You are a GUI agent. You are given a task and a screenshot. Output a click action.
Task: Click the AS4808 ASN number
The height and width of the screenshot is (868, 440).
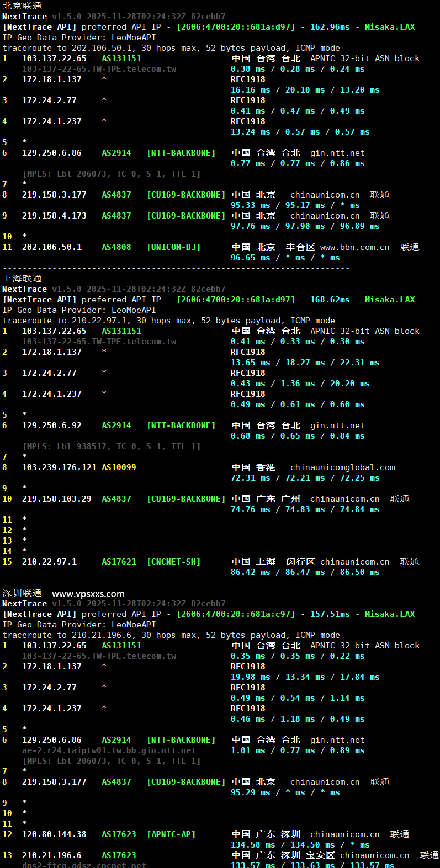pos(116,247)
